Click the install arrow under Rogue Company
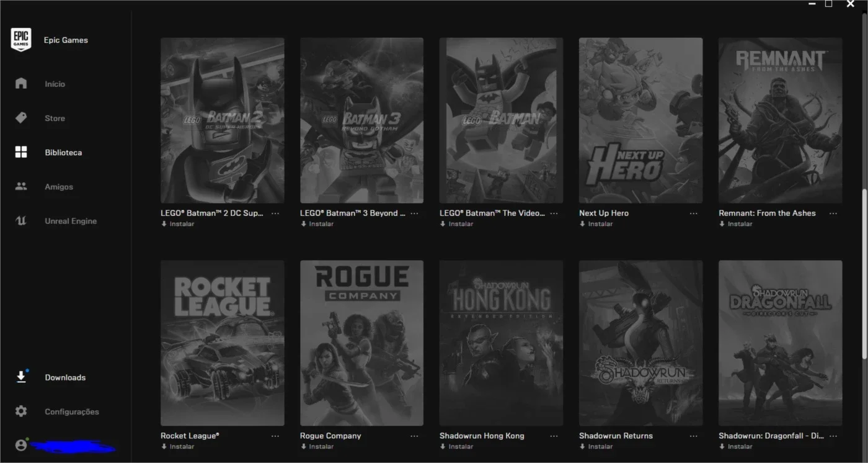Screen dimensions: 868x463 303,446
